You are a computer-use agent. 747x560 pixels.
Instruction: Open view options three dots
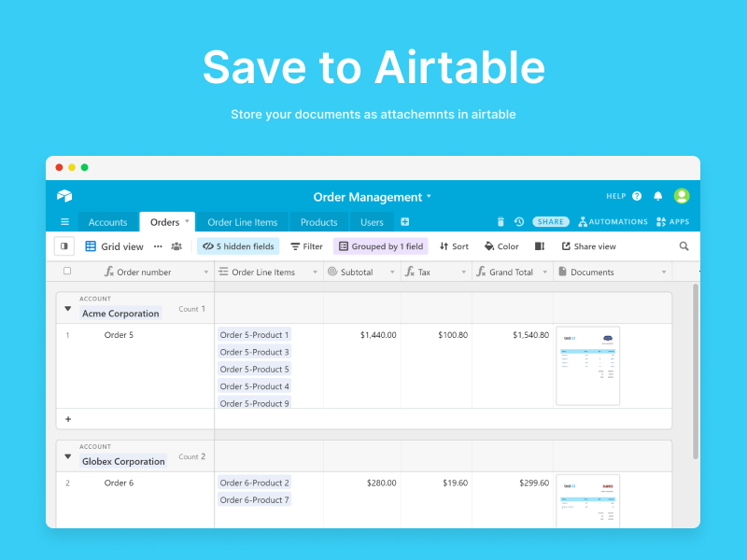[x=158, y=246]
